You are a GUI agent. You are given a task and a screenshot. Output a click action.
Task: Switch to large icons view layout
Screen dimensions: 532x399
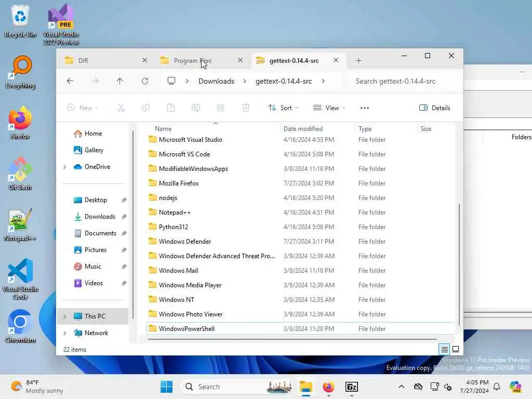(x=456, y=349)
